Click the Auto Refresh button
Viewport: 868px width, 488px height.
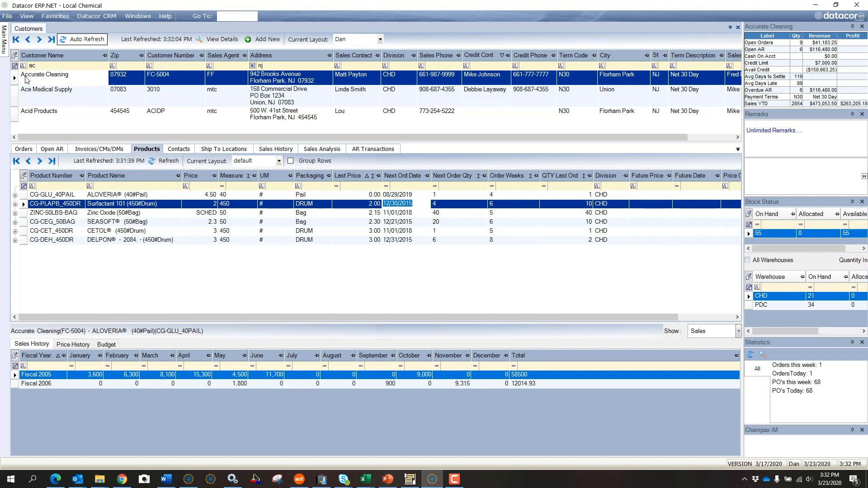point(82,39)
